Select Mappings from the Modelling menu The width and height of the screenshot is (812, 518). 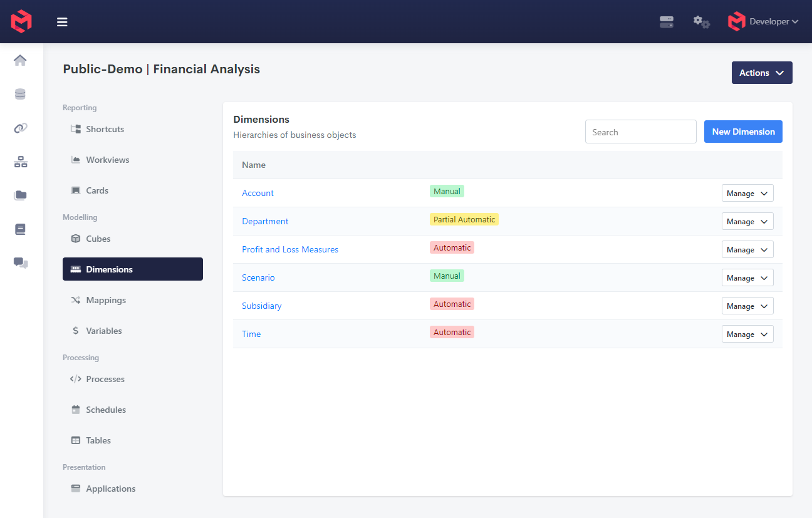tap(106, 300)
